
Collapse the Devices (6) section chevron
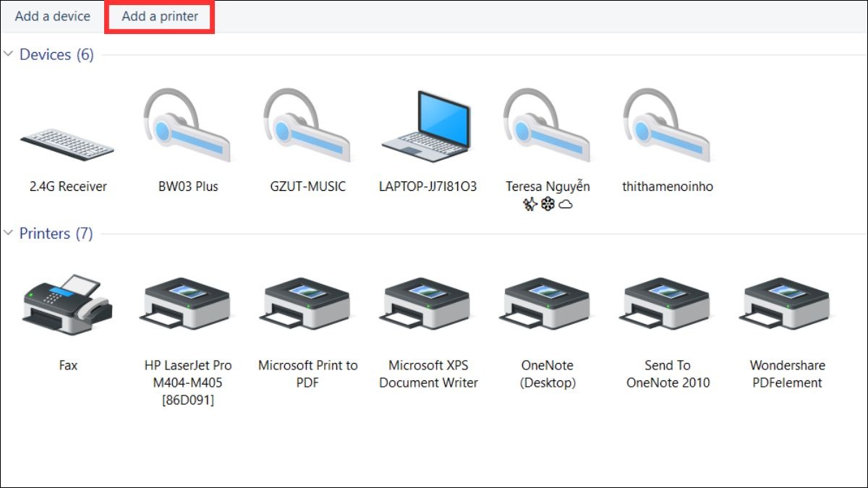pos(9,54)
